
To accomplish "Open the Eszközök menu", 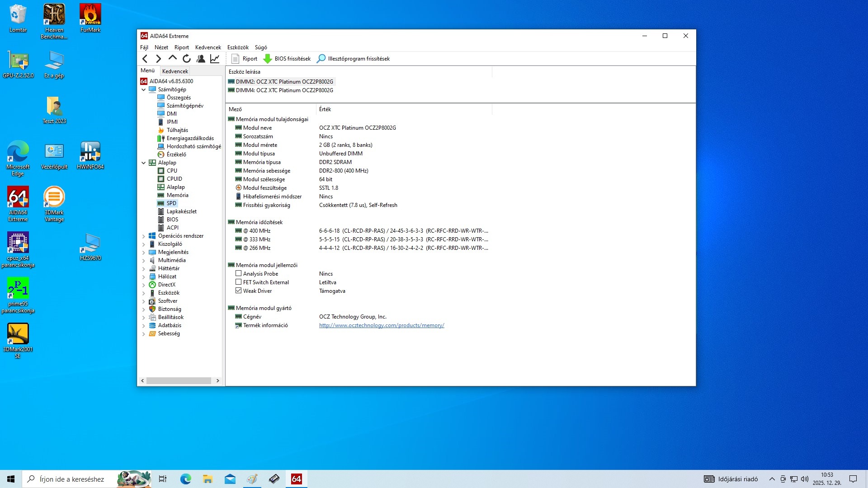I will point(238,47).
